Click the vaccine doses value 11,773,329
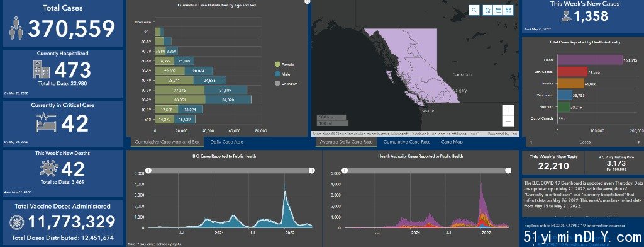 point(72,222)
